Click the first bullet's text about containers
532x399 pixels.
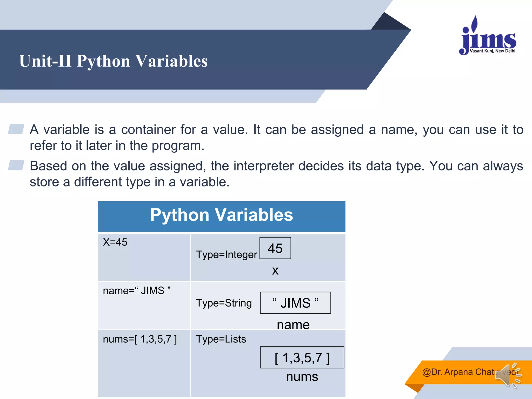[276, 137]
